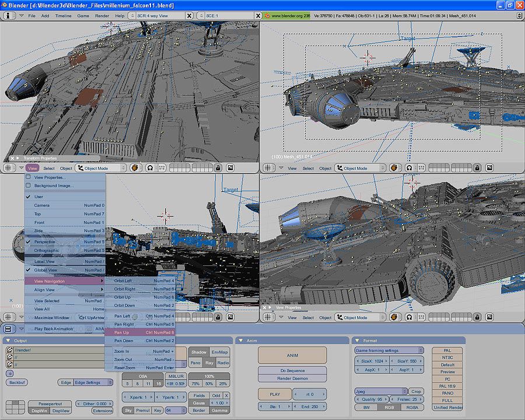Click window type grid icon in top-right viewport
The height and width of the screenshot is (420, 525).
tap(268, 168)
